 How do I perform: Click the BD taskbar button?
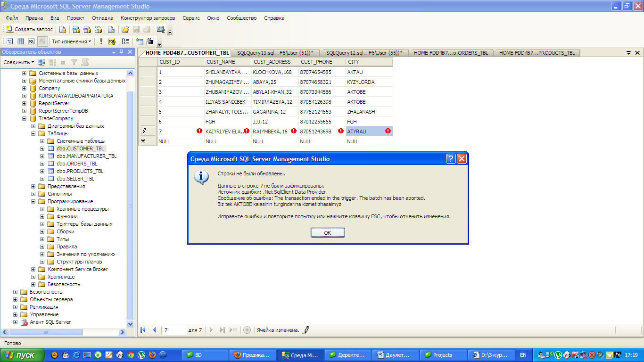tap(206, 355)
